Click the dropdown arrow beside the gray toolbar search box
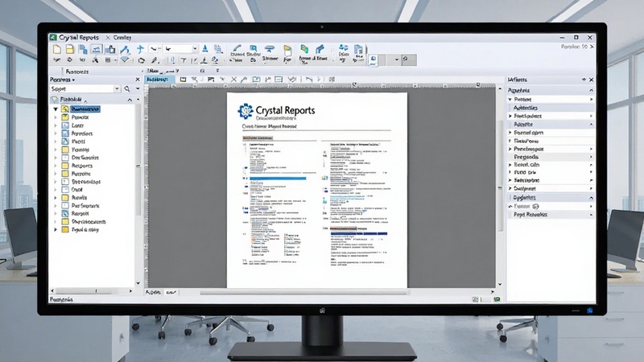The width and height of the screenshot is (644, 362). 397,60
